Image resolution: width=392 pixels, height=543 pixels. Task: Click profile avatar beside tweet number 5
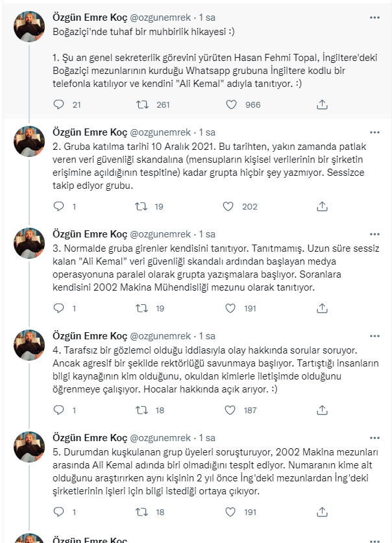point(29,447)
